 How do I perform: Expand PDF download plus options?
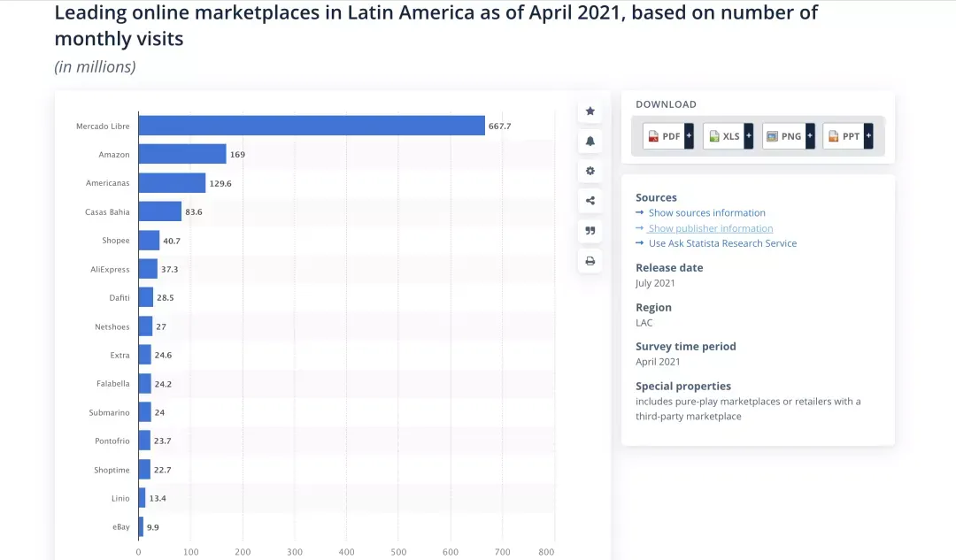(x=689, y=136)
